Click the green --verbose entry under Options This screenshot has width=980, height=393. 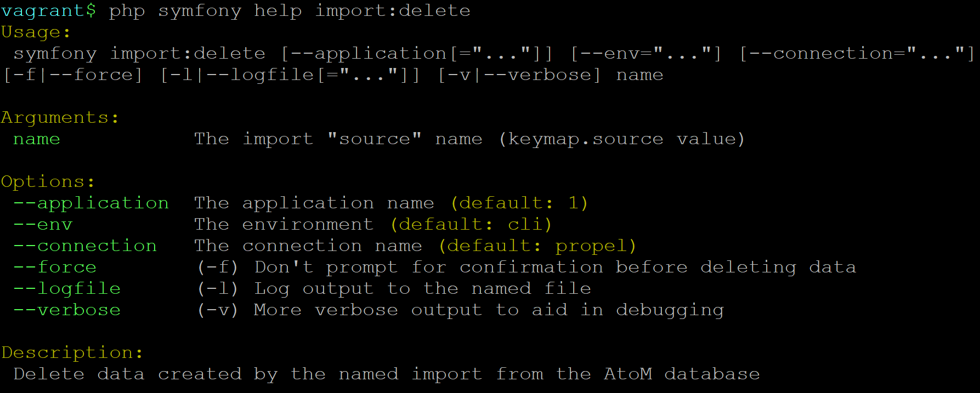(67, 310)
